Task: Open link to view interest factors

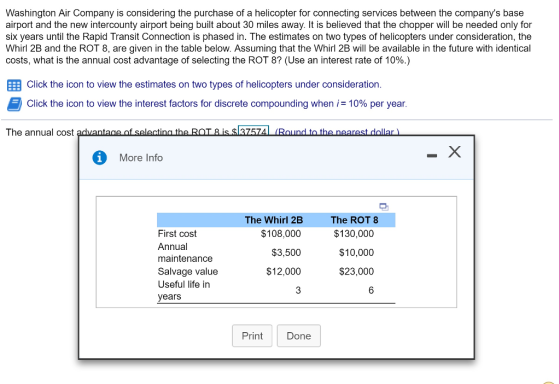Action: point(217,104)
